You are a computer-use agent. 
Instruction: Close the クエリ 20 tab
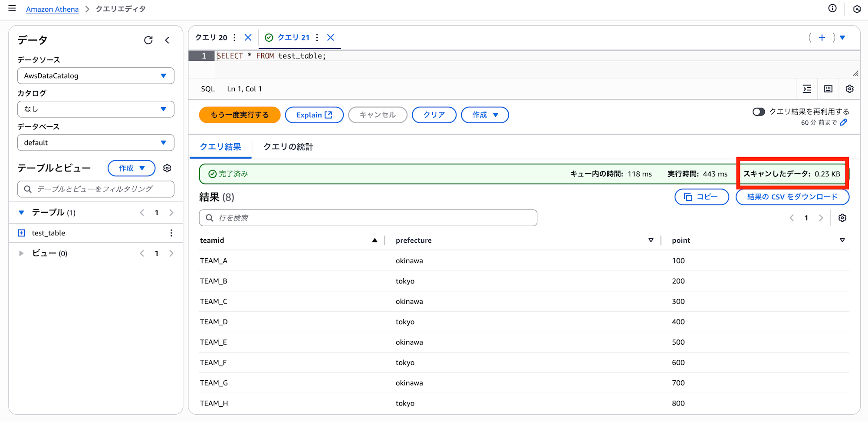248,37
